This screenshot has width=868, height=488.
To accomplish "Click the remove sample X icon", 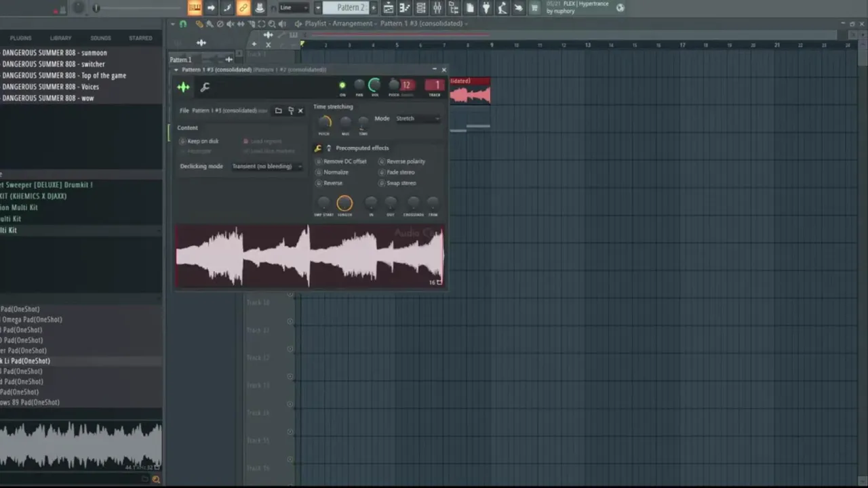I will [x=300, y=110].
